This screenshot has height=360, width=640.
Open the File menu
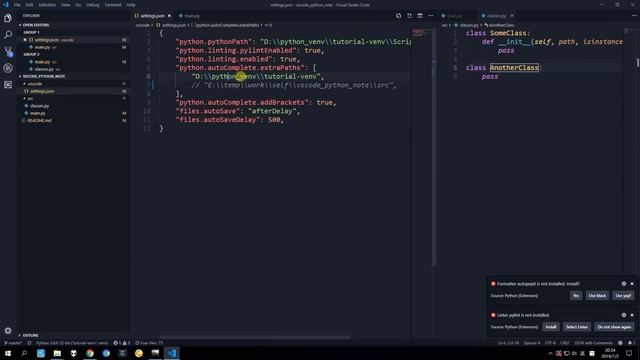pyautogui.click(x=17, y=5)
